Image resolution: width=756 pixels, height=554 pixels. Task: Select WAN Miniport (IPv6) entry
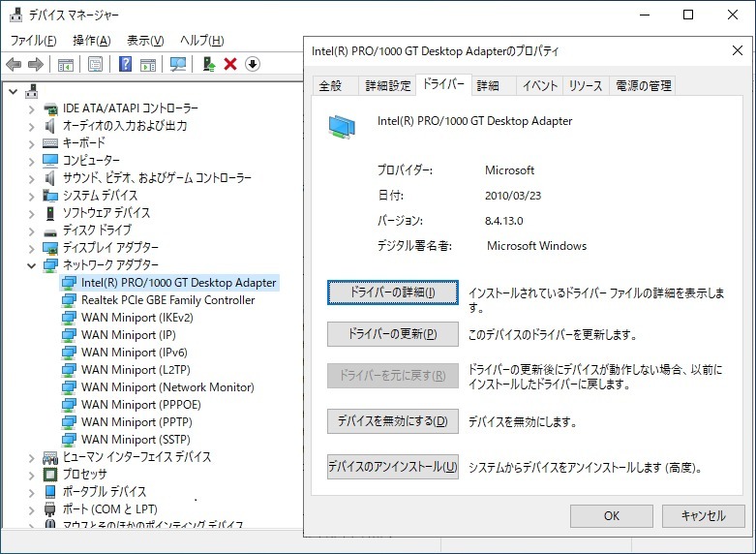134,353
